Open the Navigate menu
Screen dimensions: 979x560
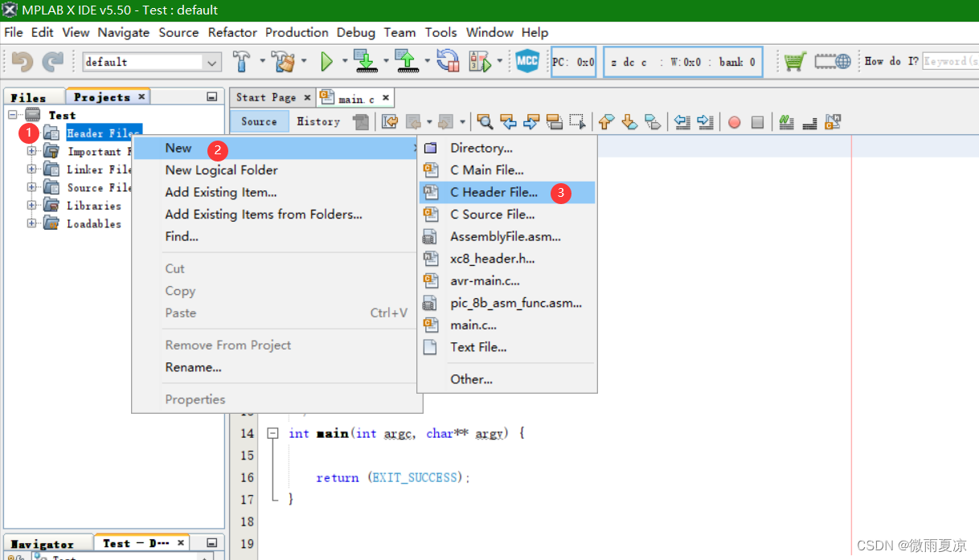[124, 32]
